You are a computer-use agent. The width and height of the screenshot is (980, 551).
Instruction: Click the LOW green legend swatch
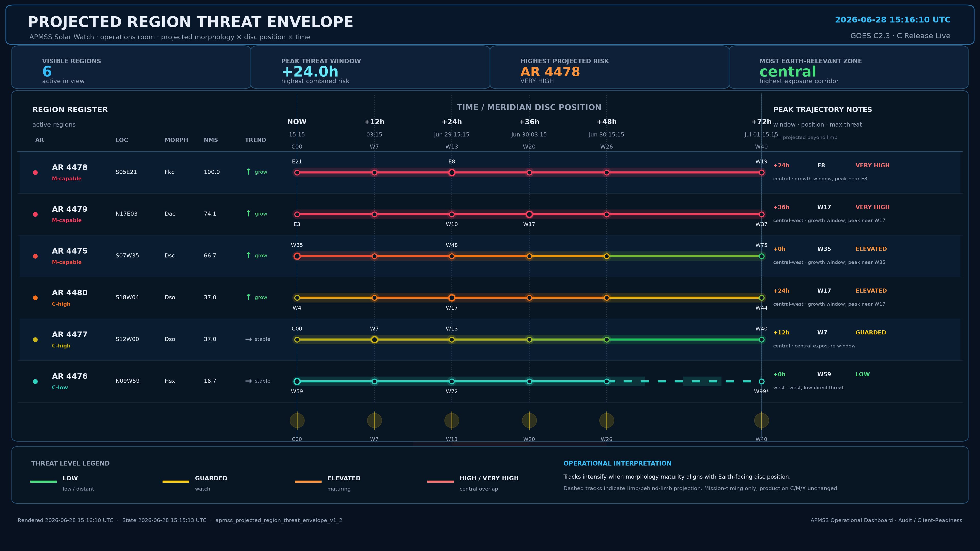pyautogui.click(x=43, y=481)
